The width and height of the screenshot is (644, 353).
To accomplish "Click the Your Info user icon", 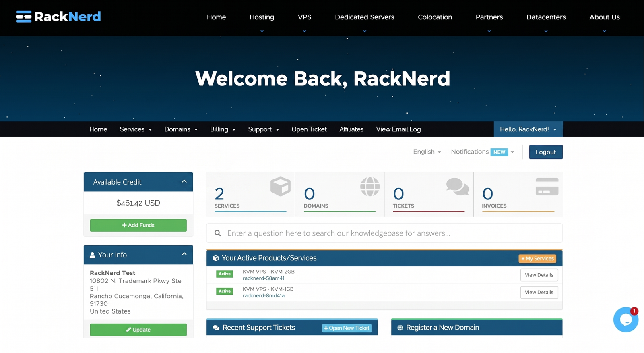I will (x=93, y=255).
